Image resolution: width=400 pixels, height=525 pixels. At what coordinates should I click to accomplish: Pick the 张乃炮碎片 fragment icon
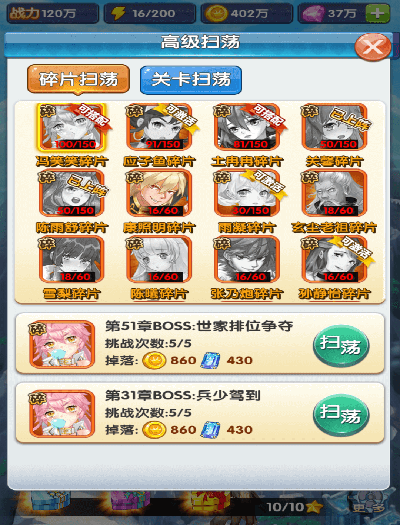point(247,259)
